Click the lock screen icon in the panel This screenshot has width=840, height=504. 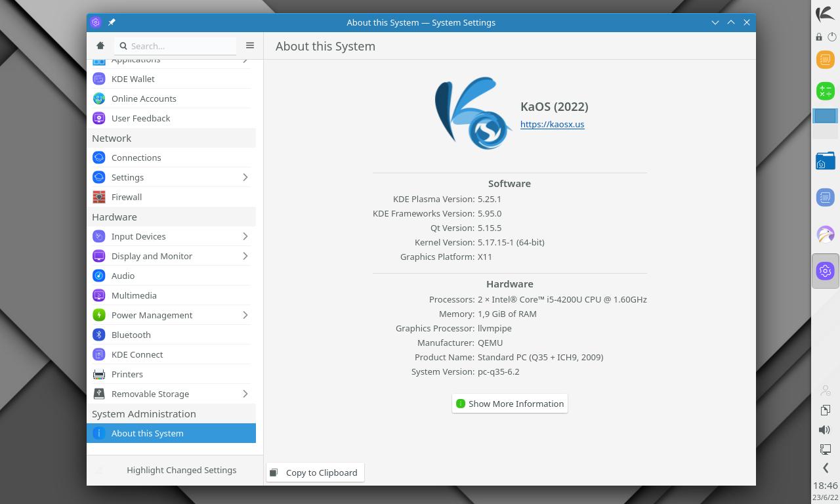click(x=819, y=37)
